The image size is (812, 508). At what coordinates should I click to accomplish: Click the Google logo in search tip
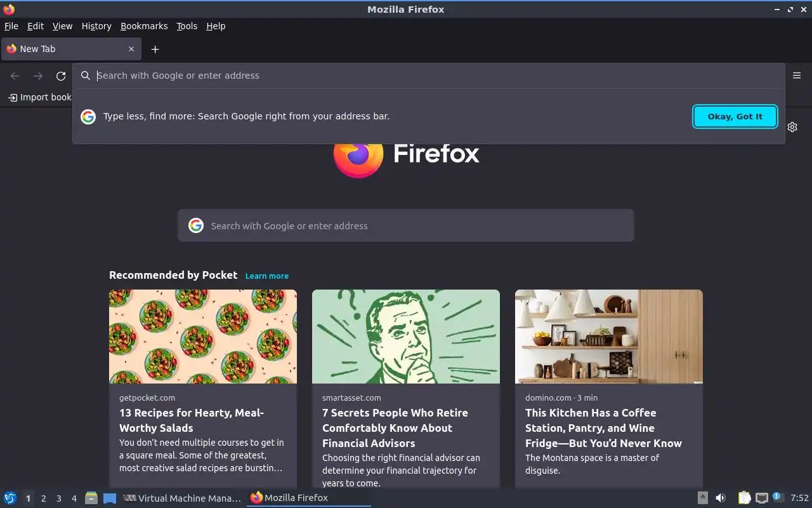coord(88,116)
